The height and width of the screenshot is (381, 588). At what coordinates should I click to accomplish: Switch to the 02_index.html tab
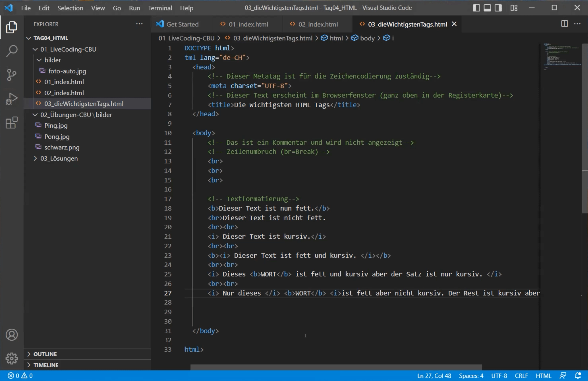pyautogui.click(x=318, y=24)
